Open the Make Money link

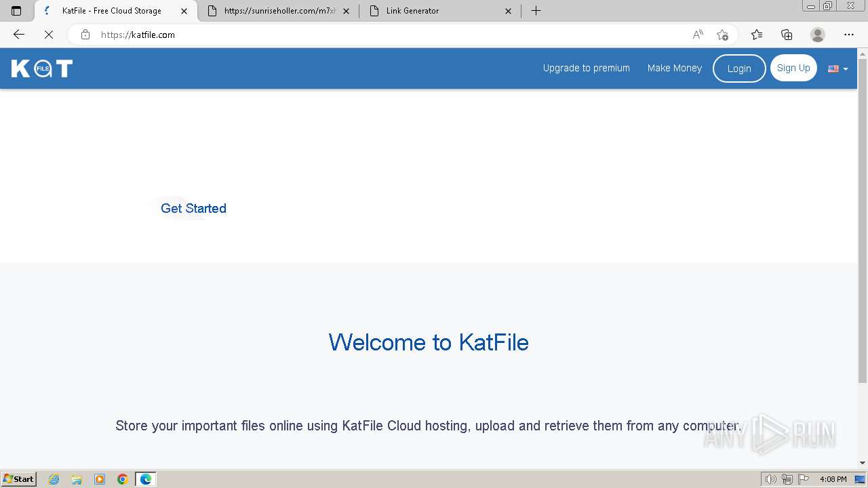coord(675,68)
